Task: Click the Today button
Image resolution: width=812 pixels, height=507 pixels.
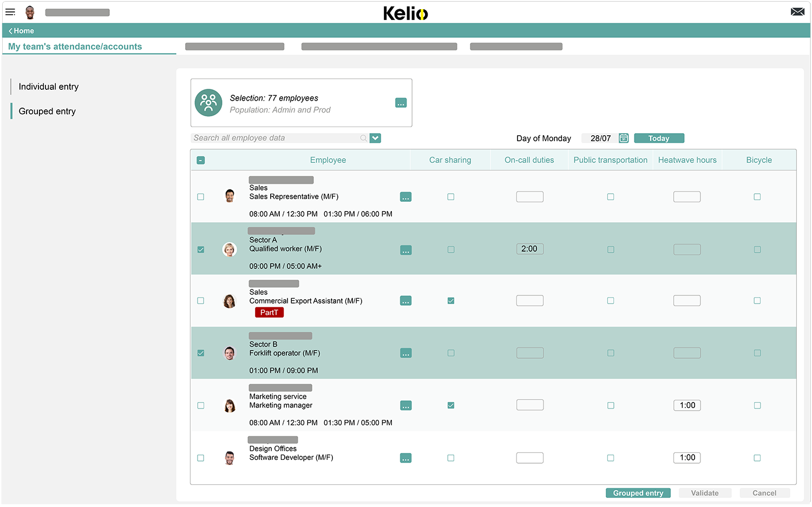Action: pyautogui.click(x=659, y=138)
